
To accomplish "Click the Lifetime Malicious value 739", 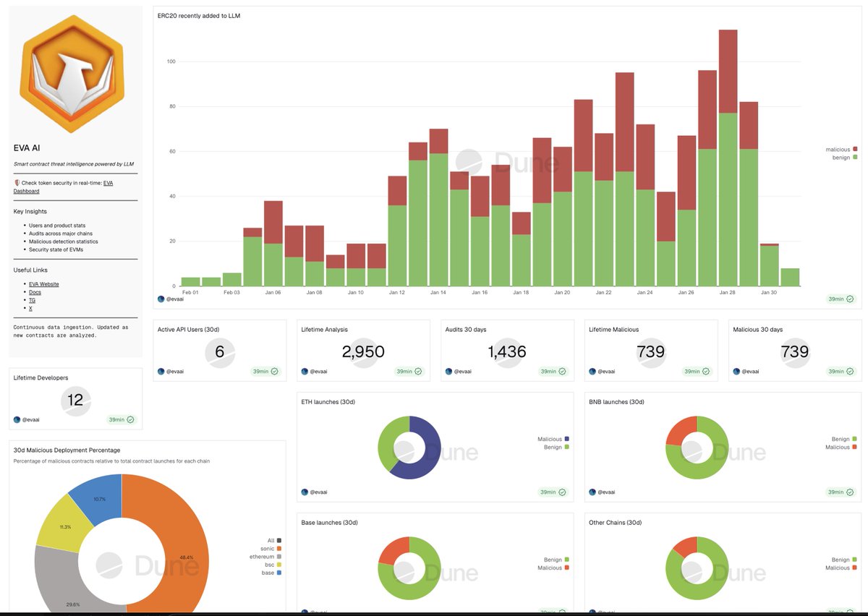I will pyautogui.click(x=651, y=351).
